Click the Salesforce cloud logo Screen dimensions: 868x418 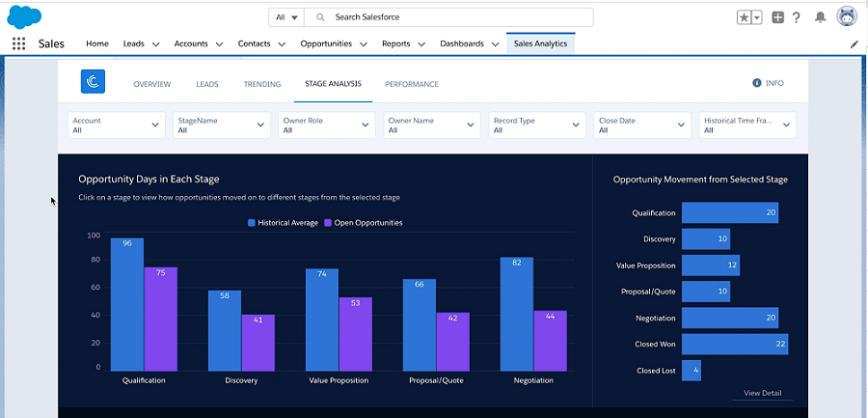click(23, 17)
